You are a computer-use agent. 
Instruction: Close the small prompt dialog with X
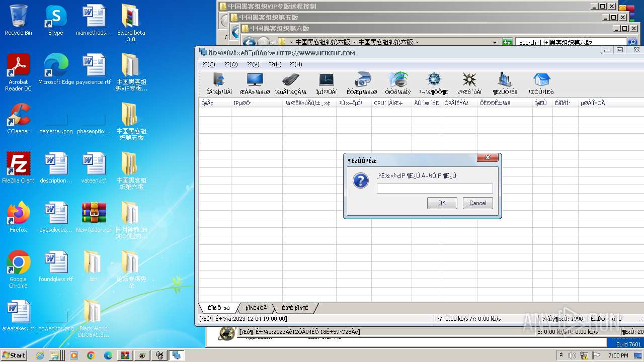click(x=488, y=158)
